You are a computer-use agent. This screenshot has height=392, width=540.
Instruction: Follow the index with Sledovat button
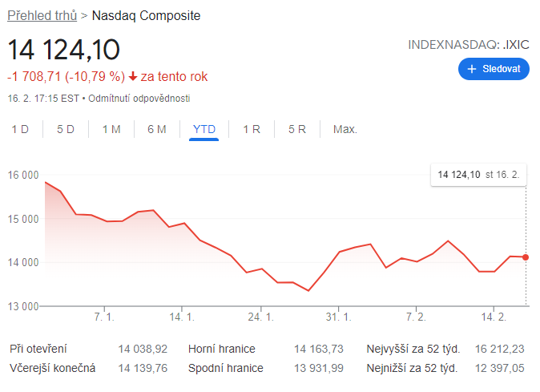[494, 69]
